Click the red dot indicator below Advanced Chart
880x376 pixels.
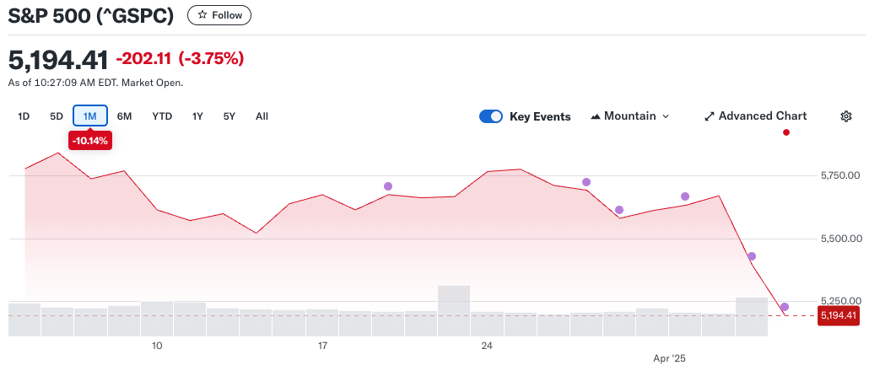click(786, 132)
